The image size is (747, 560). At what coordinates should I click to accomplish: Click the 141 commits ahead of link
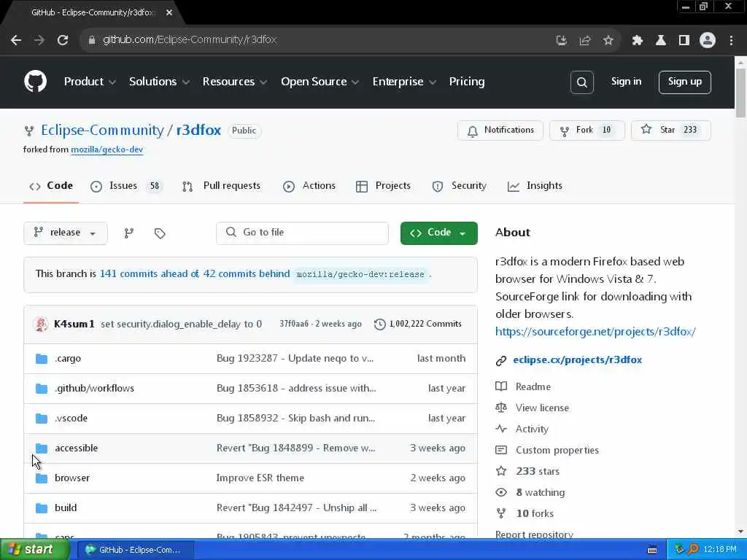(149, 274)
